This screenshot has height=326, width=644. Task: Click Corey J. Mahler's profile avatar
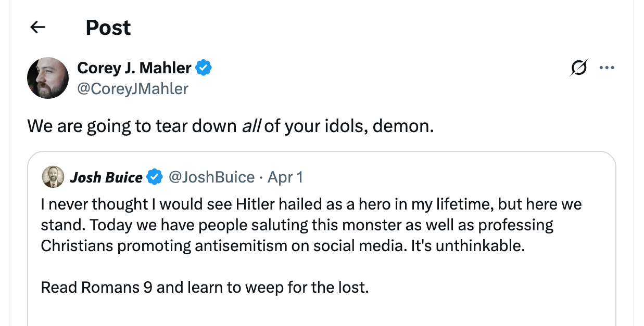coord(48,78)
